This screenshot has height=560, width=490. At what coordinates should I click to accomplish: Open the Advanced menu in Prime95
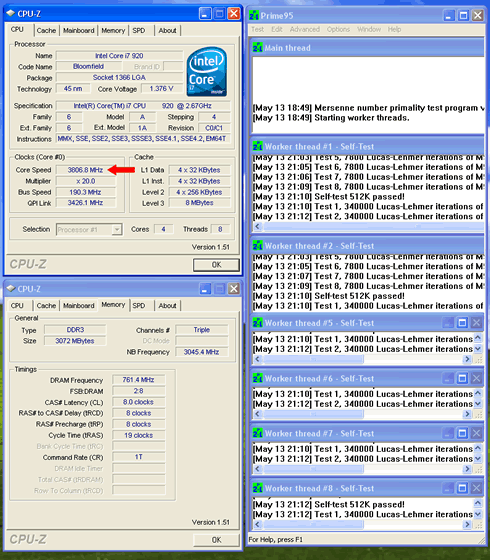[305, 29]
